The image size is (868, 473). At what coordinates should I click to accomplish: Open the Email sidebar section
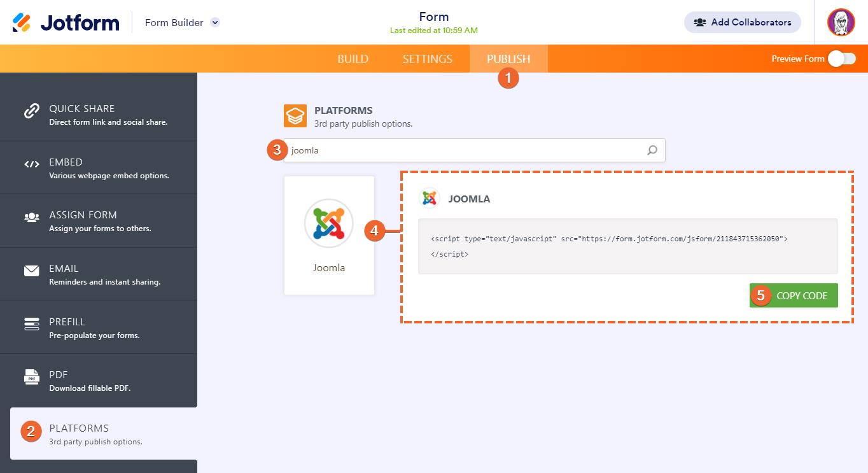(99, 274)
